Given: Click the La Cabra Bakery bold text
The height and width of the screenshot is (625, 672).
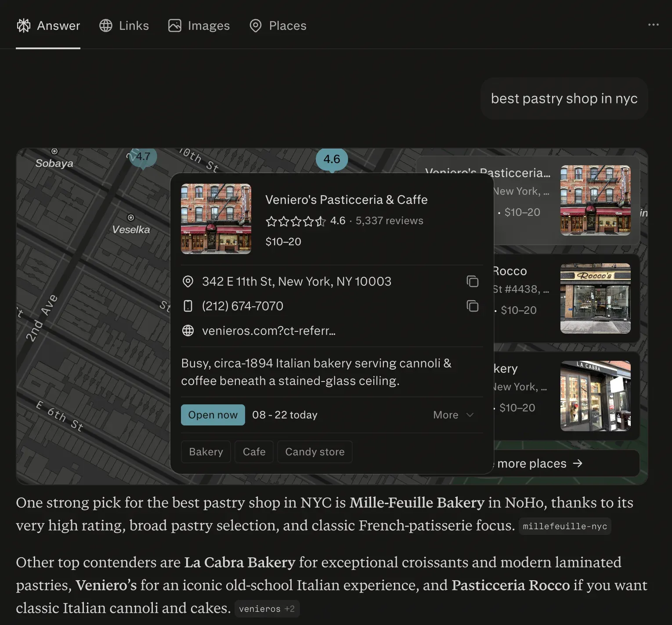Looking at the screenshot, I should click(x=240, y=562).
